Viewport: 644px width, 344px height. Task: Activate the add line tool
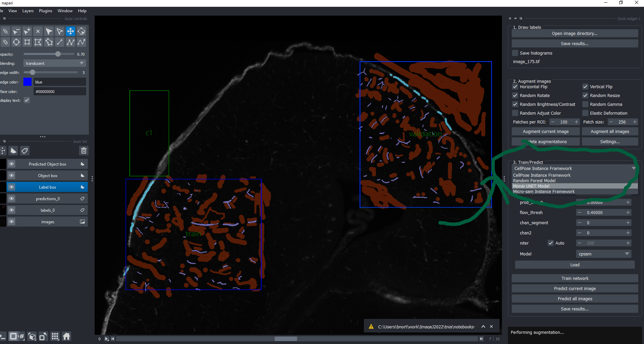click(x=60, y=42)
